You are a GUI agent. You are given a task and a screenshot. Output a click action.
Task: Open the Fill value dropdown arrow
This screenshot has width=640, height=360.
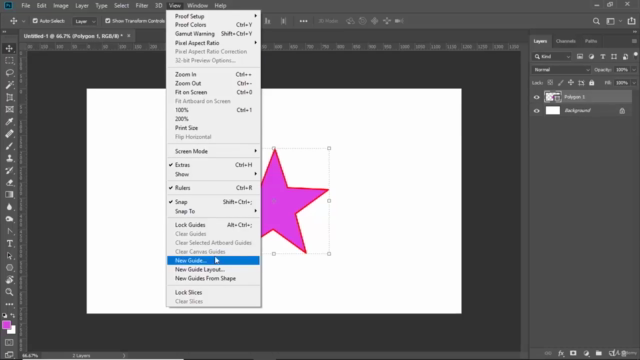pos(634,83)
